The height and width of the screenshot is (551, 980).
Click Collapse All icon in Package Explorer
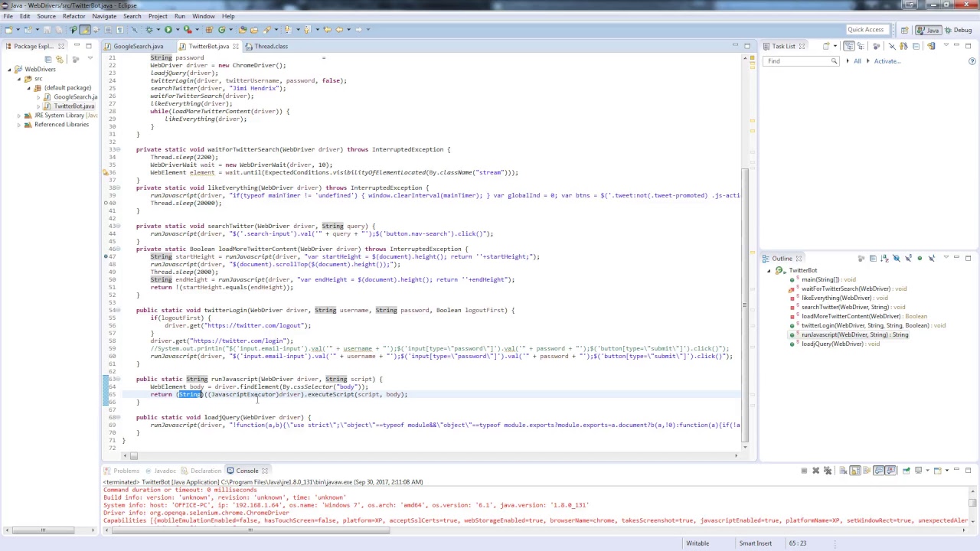pyautogui.click(x=47, y=59)
